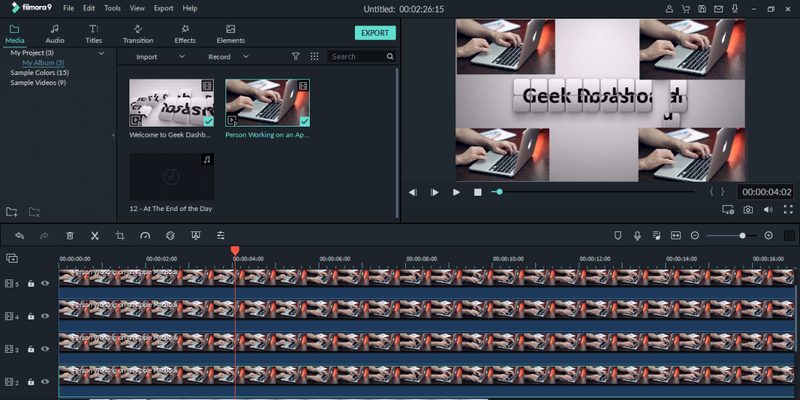Open the shopping cart icon
The height and width of the screenshot is (400, 800).
coord(686,9)
